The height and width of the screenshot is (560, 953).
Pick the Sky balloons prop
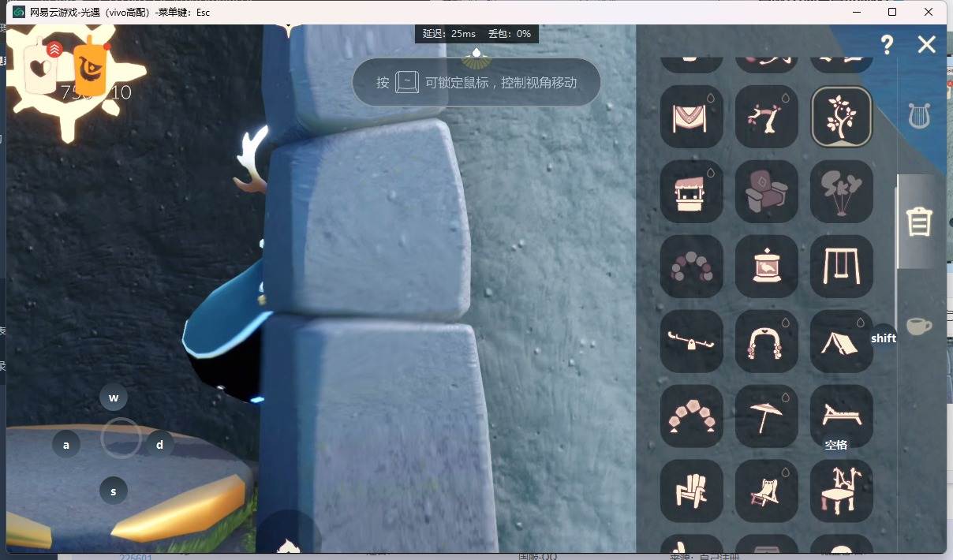tap(841, 192)
